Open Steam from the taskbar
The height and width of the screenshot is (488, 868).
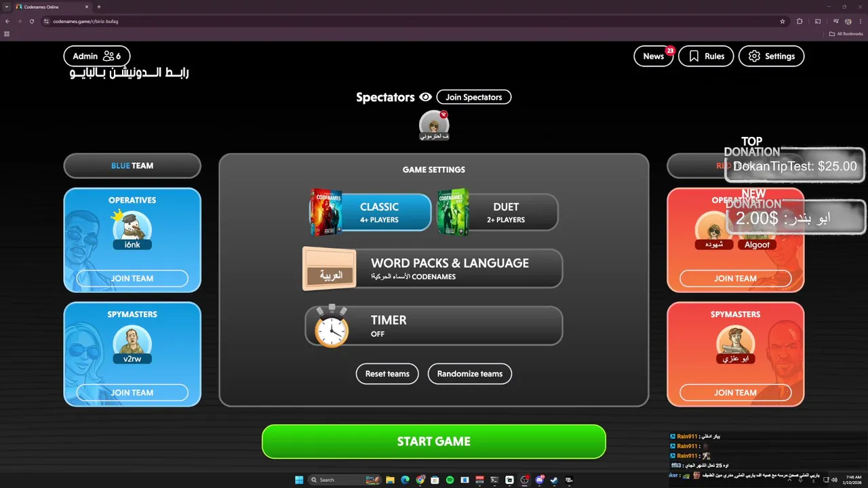[554, 480]
